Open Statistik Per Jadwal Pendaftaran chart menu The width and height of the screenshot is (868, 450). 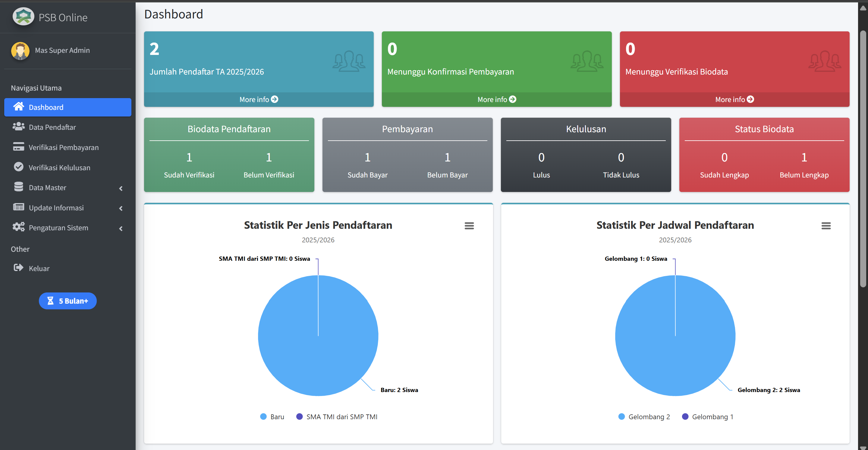(x=826, y=226)
